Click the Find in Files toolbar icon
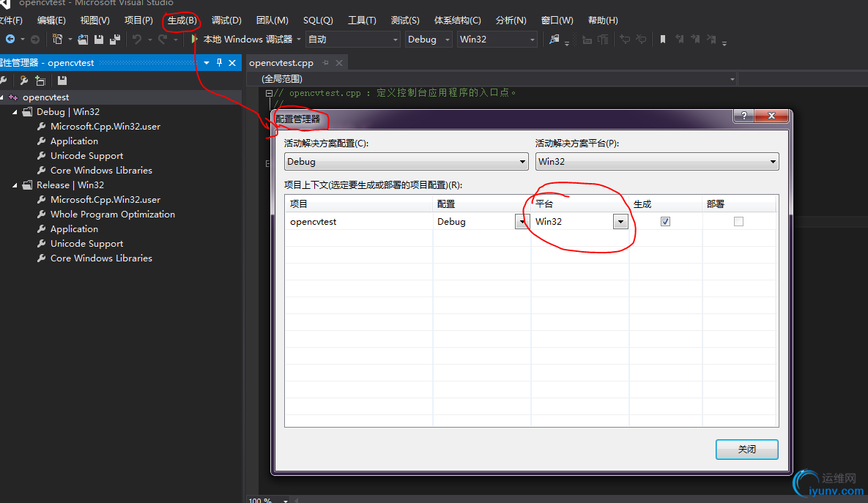The height and width of the screenshot is (503, 868). [x=554, y=40]
